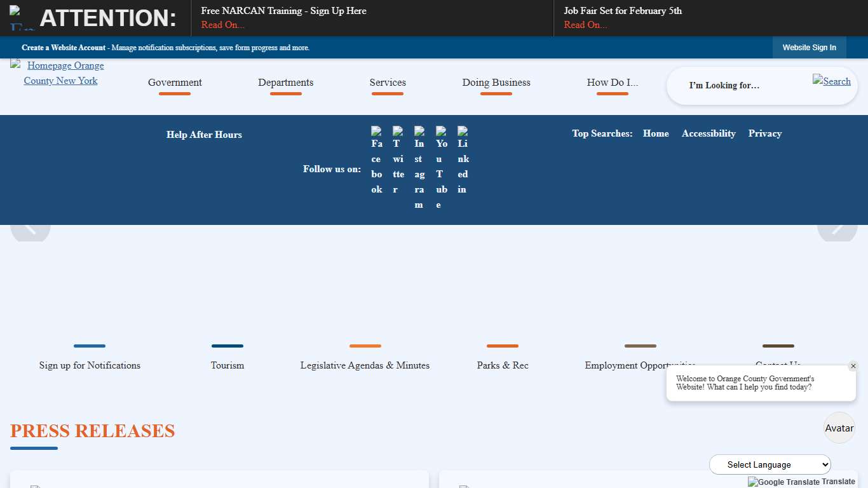868x488 pixels.
Task: Advance carousel with right arrow
Action: click(x=837, y=229)
